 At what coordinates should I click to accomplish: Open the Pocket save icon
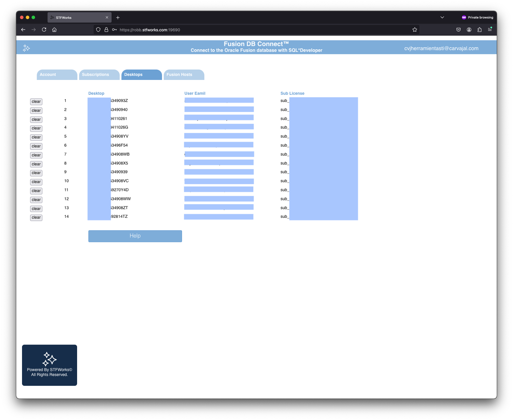[458, 30]
